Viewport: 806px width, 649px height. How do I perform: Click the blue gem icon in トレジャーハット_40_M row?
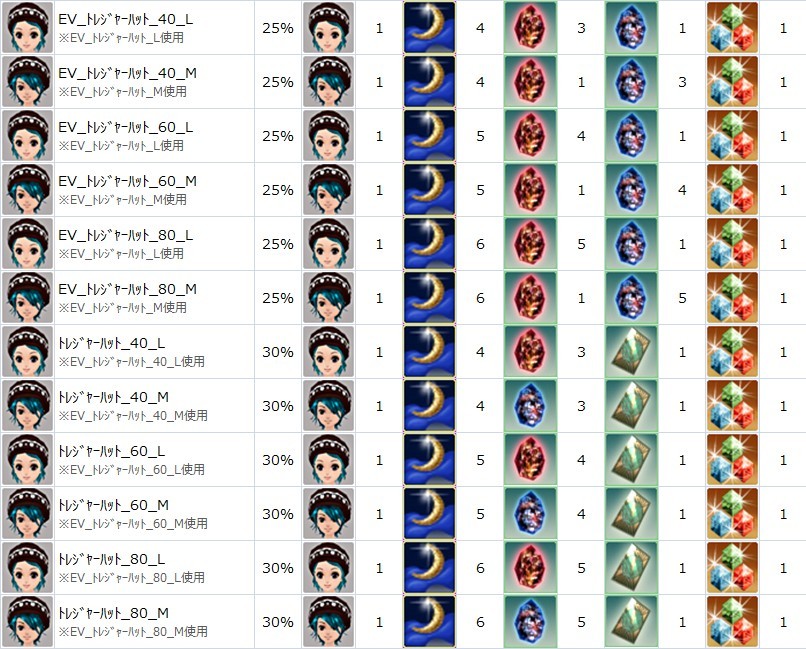pos(530,405)
